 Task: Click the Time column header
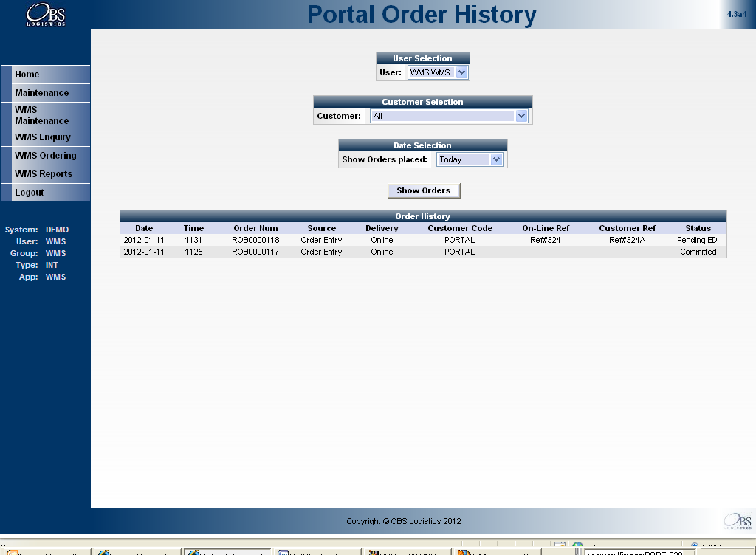pos(193,228)
